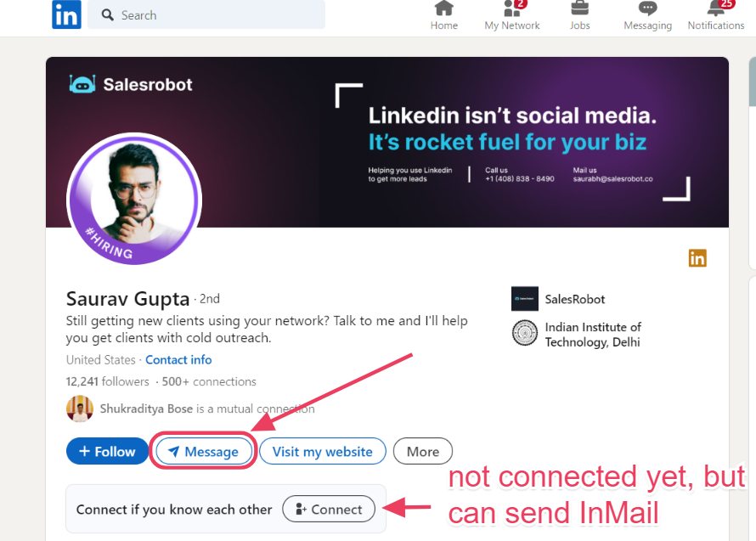Open the SalesRobot company link

tap(575, 299)
